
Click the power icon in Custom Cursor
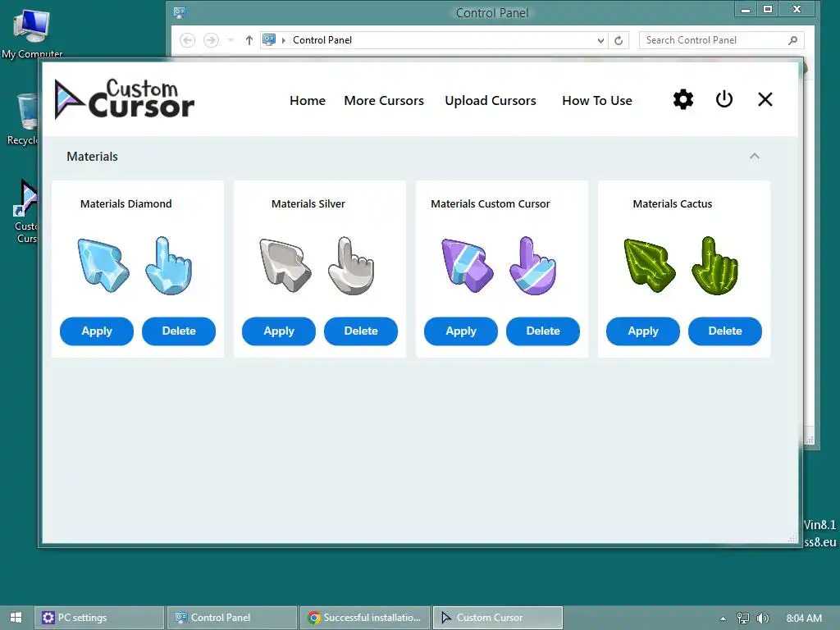pyautogui.click(x=724, y=99)
